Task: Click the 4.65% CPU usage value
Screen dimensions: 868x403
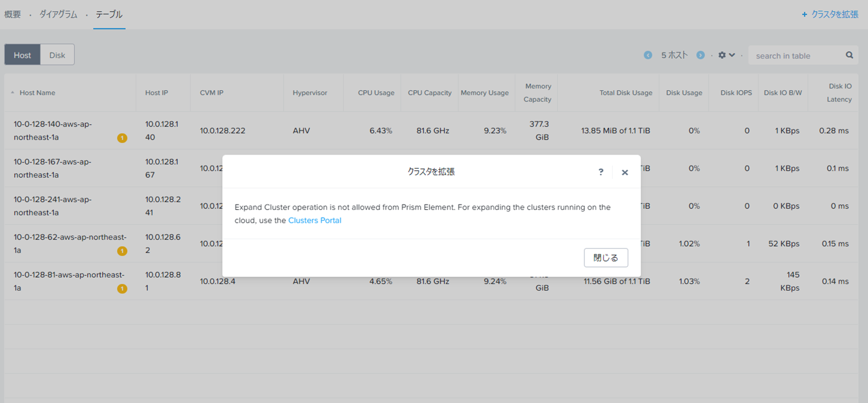Action: pyautogui.click(x=381, y=281)
